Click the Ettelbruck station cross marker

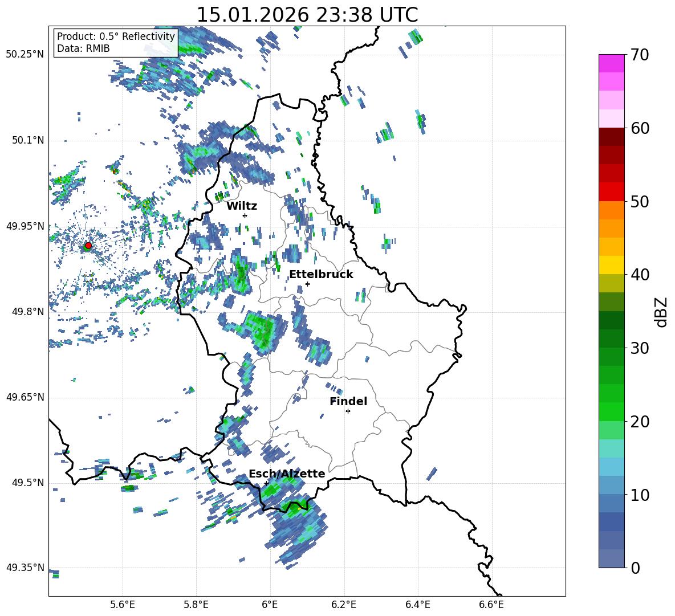(x=307, y=284)
